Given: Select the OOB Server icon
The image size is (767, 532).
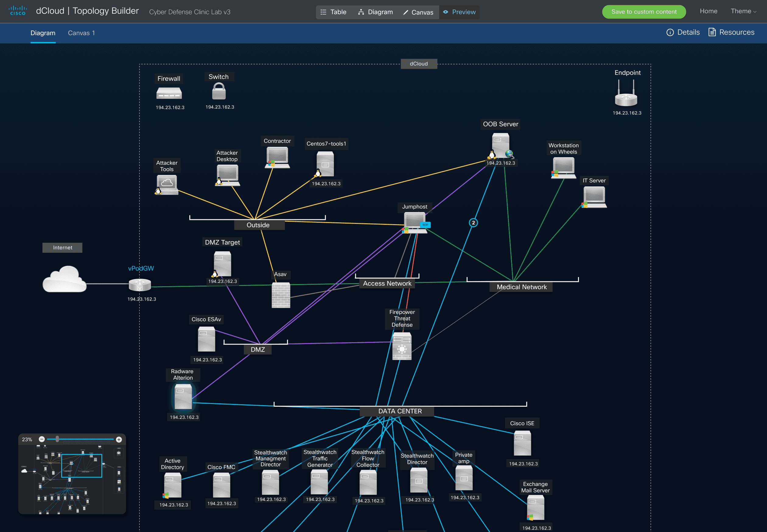Looking at the screenshot, I should 501,146.
